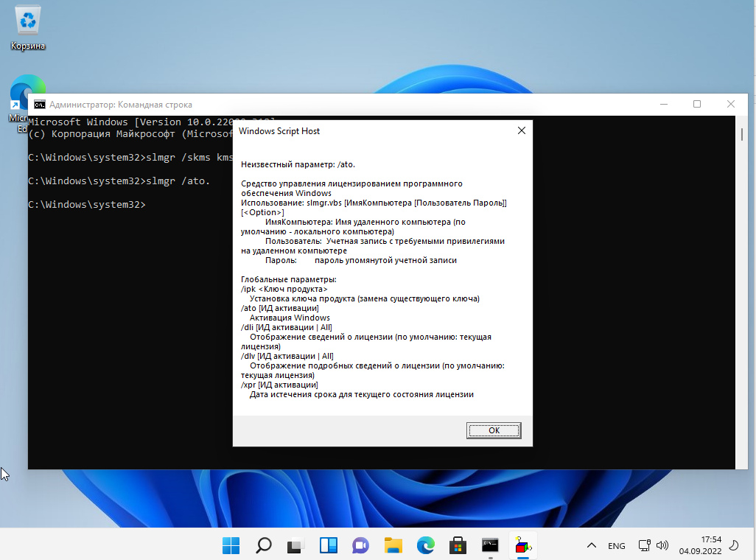The height and width of the screenshot is (560, 756).
Task: Maximize the Command Prompt window
Action: (697, 104)
